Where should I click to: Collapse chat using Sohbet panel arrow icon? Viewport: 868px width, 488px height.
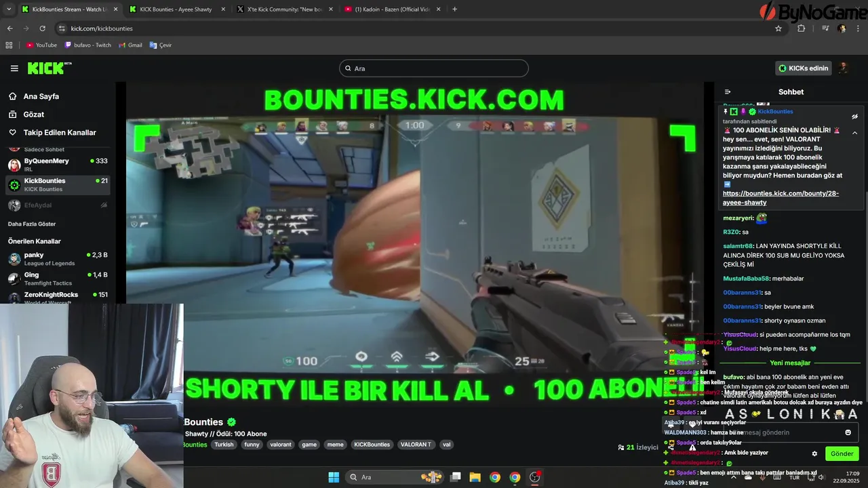728,92
